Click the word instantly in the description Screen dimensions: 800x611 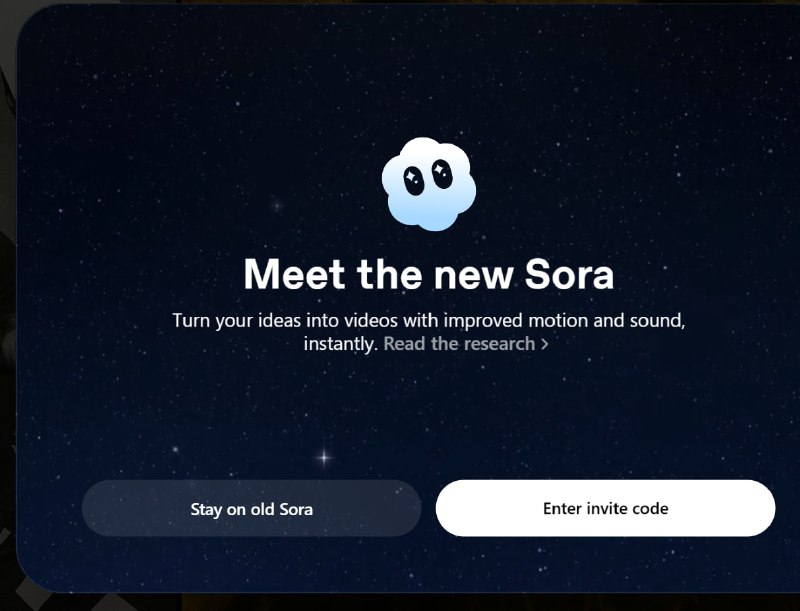tap(340, 344)
